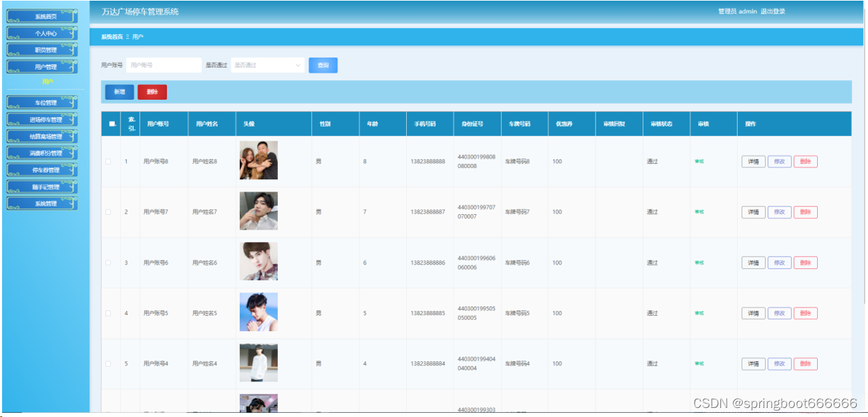Image resolution: width=868 pixels, height=417 pixels.
Task: Expand the 停车券管理 sidebar menu
Action: coord(42,169)
